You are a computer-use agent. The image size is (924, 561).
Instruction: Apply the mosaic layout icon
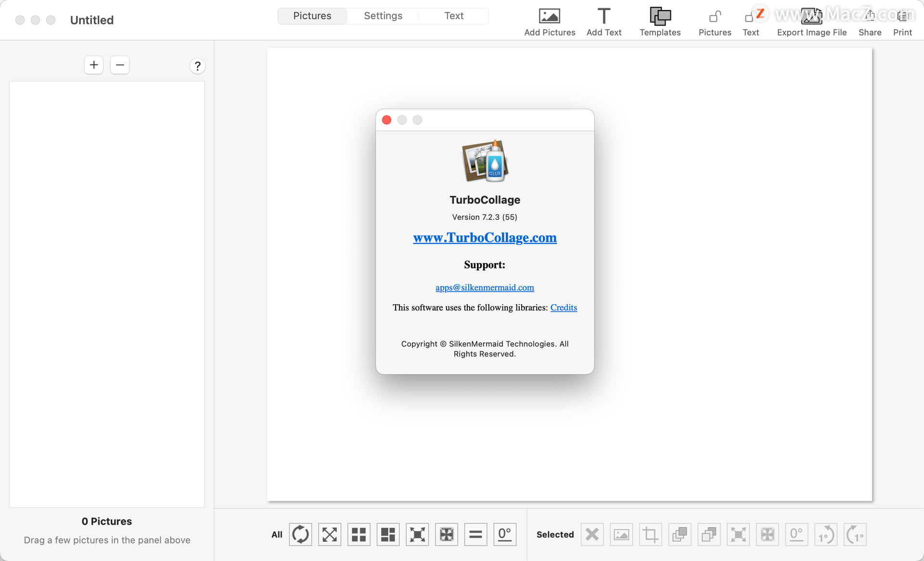388,534
